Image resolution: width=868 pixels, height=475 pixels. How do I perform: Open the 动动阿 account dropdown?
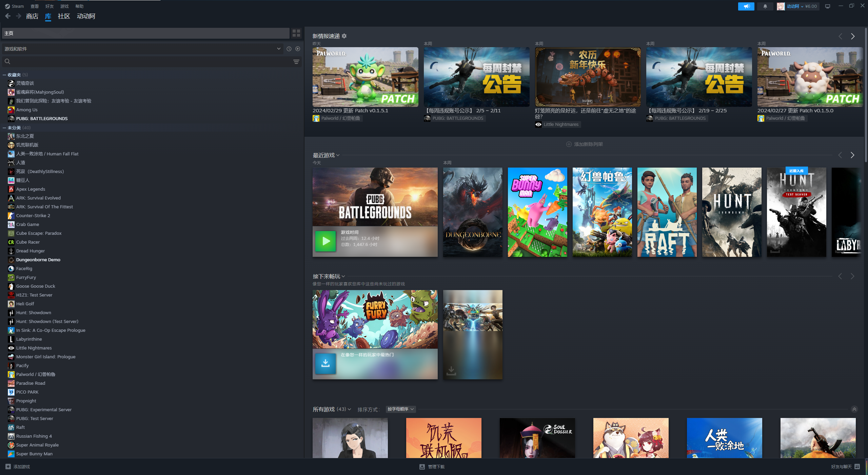click(x=798, y=6)
